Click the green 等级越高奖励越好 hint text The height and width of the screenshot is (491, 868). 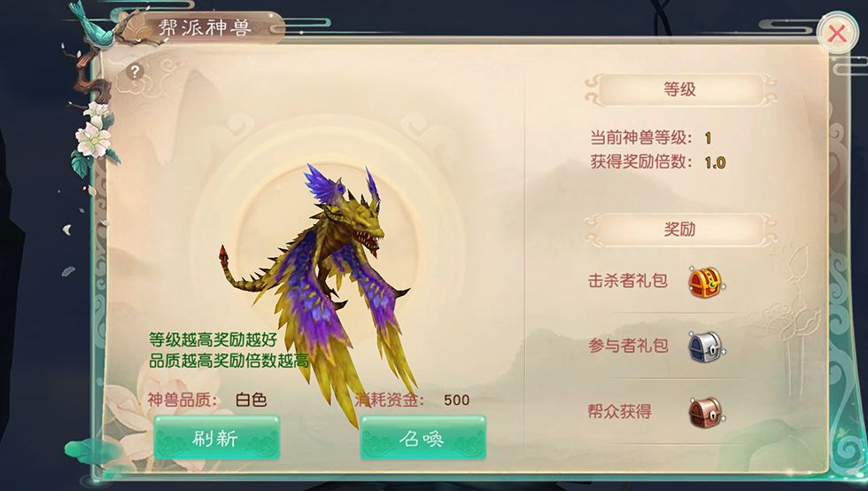pyautogui.click(x=213, y=339)
